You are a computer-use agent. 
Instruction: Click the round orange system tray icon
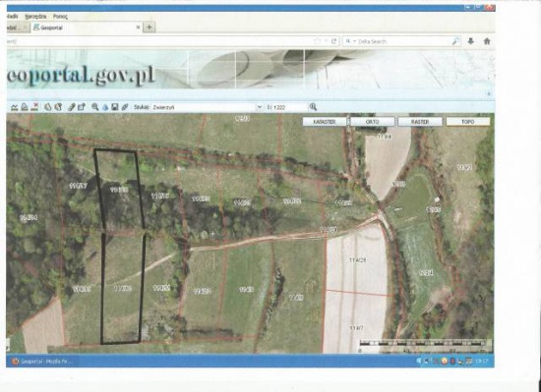(445, 361)
